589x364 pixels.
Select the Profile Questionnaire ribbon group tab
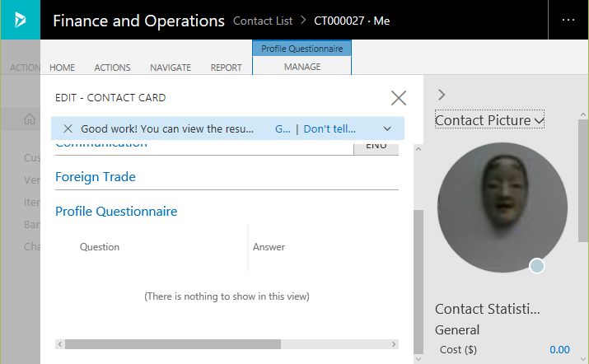(302, 49)
